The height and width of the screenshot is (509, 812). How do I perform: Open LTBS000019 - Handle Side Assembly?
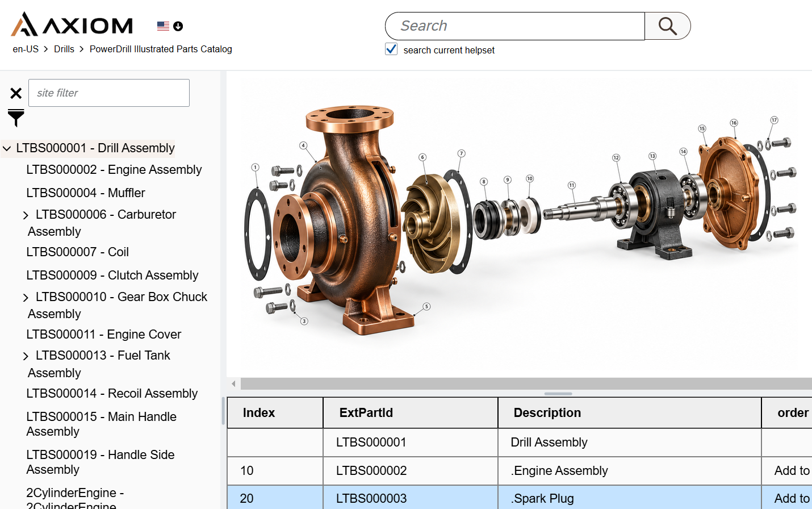coord(101,462)
